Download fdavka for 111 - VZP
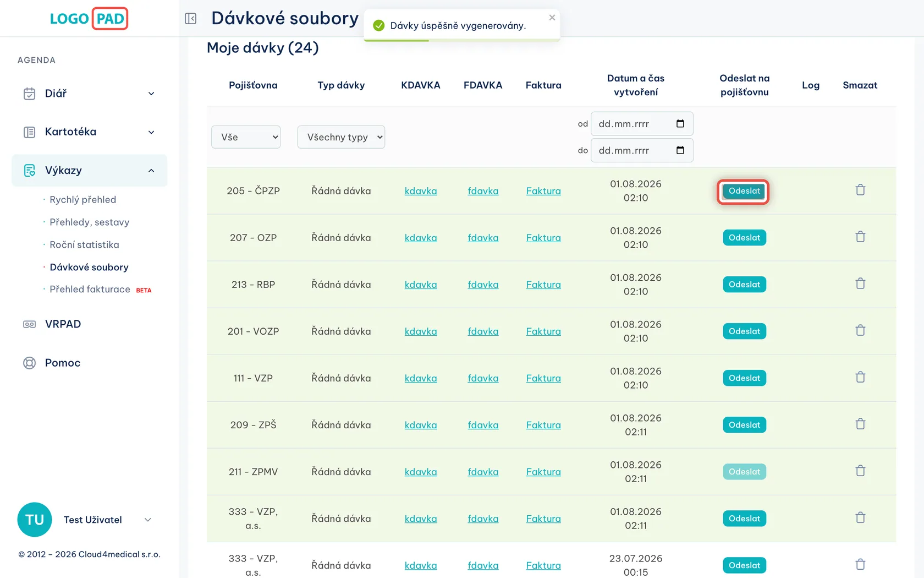The image size is (924, 578). tap(483, 378)
